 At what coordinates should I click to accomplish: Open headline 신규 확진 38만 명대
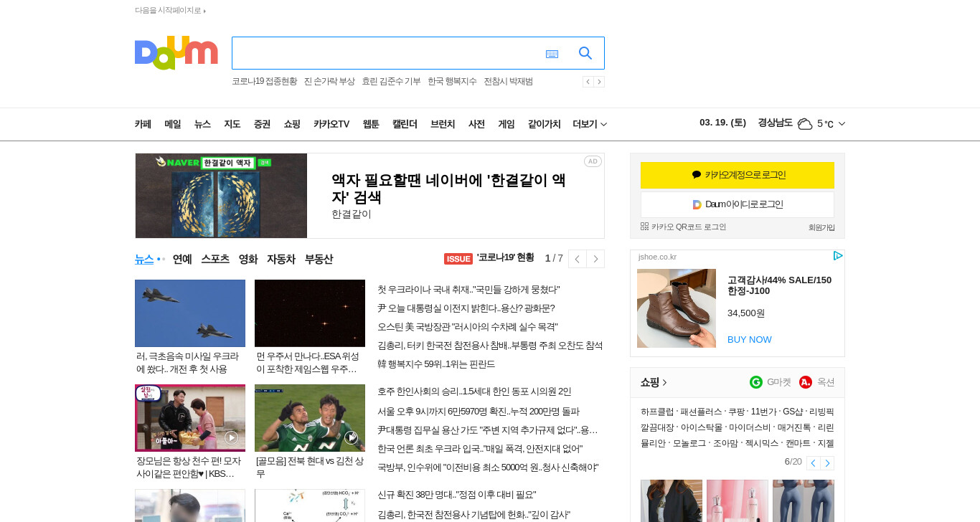457,495
